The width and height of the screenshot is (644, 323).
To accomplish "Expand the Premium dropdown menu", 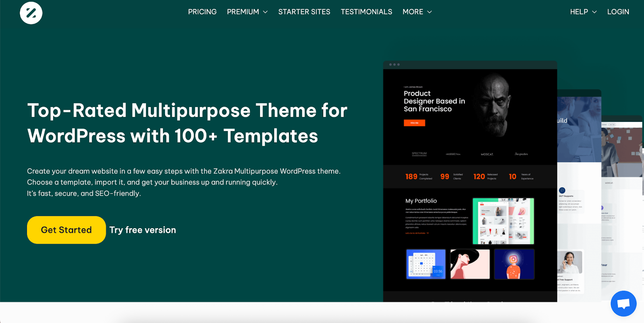I will click(247, 12).
